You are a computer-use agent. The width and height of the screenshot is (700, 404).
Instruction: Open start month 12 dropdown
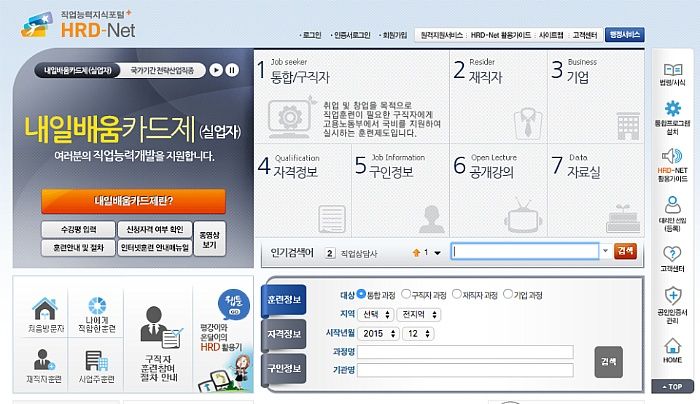(418, 333)
